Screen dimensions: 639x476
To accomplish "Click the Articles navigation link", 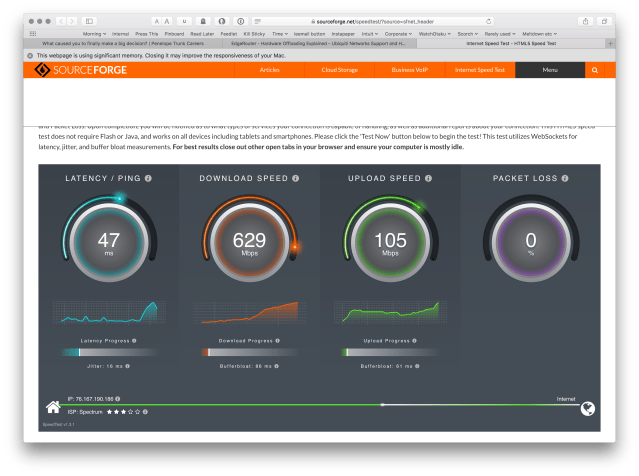I will tap(270, 71).
